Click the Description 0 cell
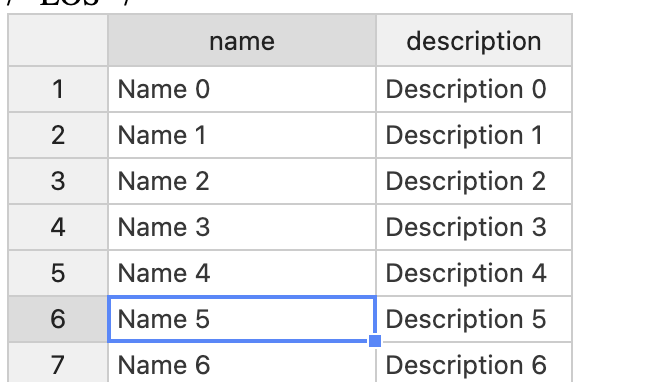The height and width of the screenshot is (382, 656). pos(474,89)
